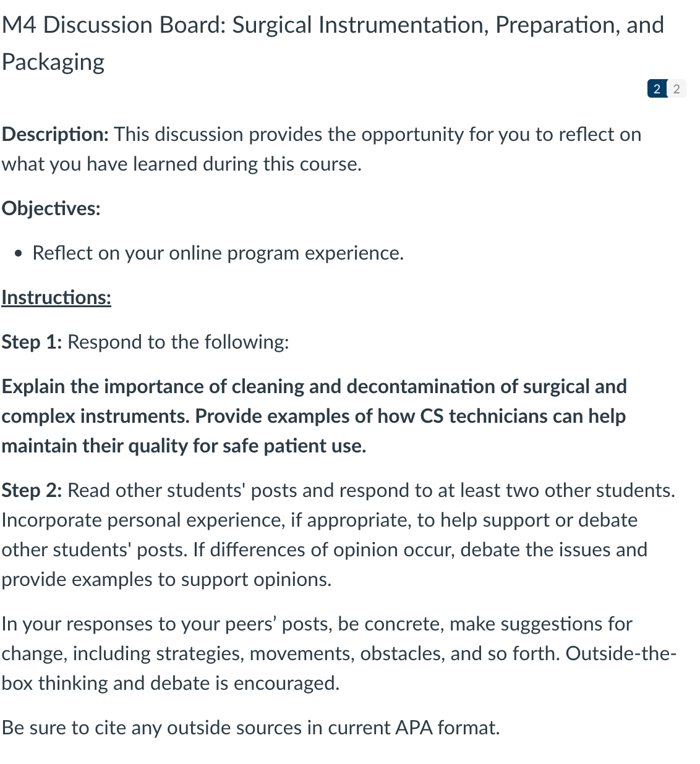Click the gray total replies count badge

pyautogui.click(x=677, y=89)
